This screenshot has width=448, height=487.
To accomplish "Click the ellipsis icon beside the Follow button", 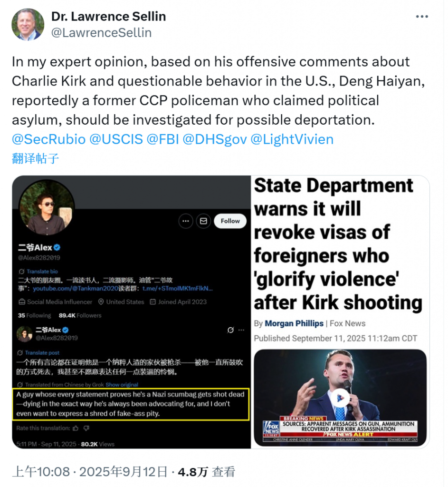I will coord(186,221).
